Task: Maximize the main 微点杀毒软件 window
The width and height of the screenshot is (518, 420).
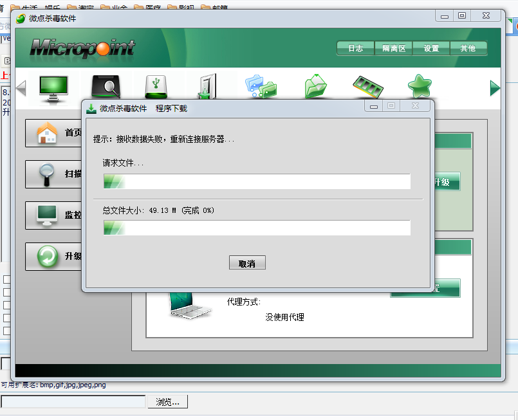Action: pos(462,16)
